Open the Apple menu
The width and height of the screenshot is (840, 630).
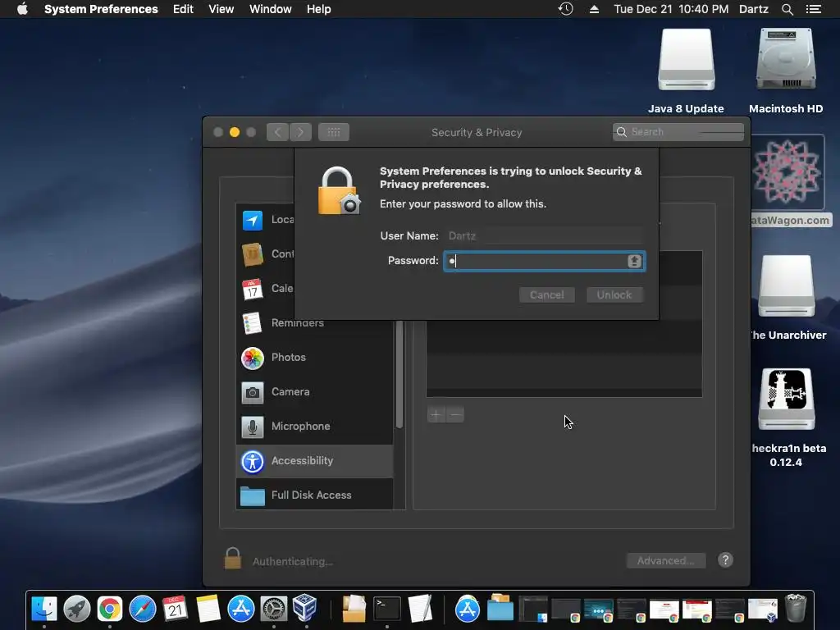pos(22,9)
